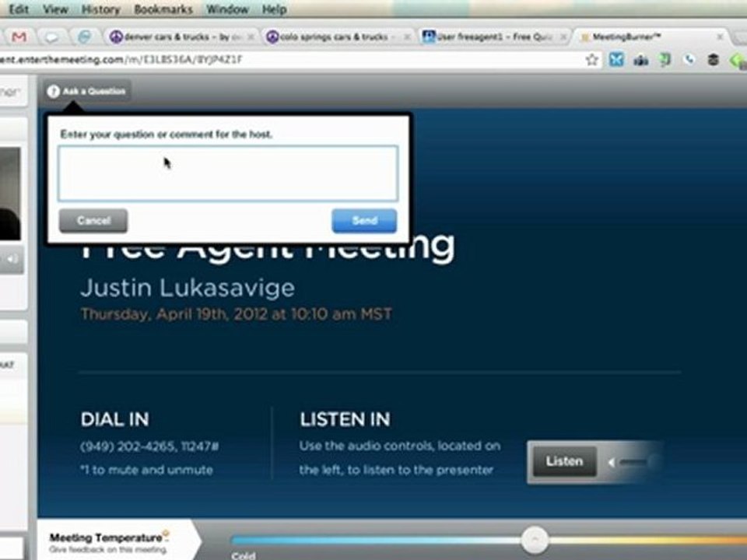Close the colo springs cars & trucks tab

pyautogui.click(x=407, y=37)
